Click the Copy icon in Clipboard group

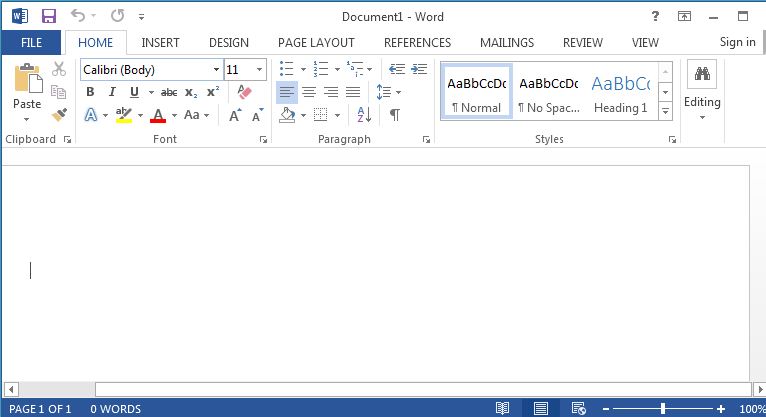(x=59, y=91)
